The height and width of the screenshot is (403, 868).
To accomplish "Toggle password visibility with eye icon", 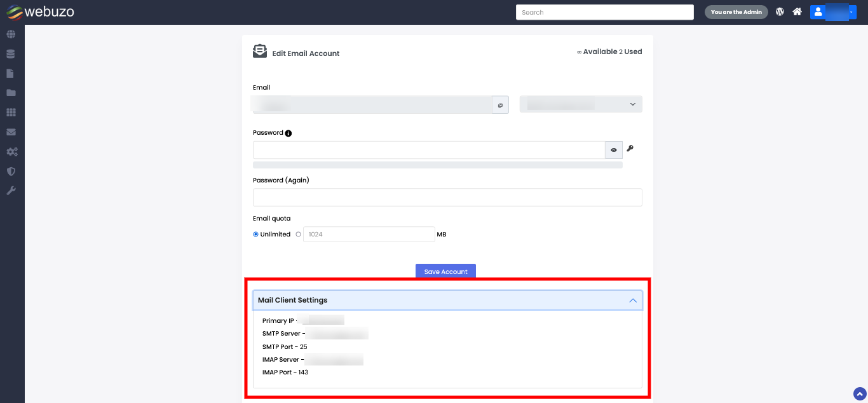I will pos(614,150).
